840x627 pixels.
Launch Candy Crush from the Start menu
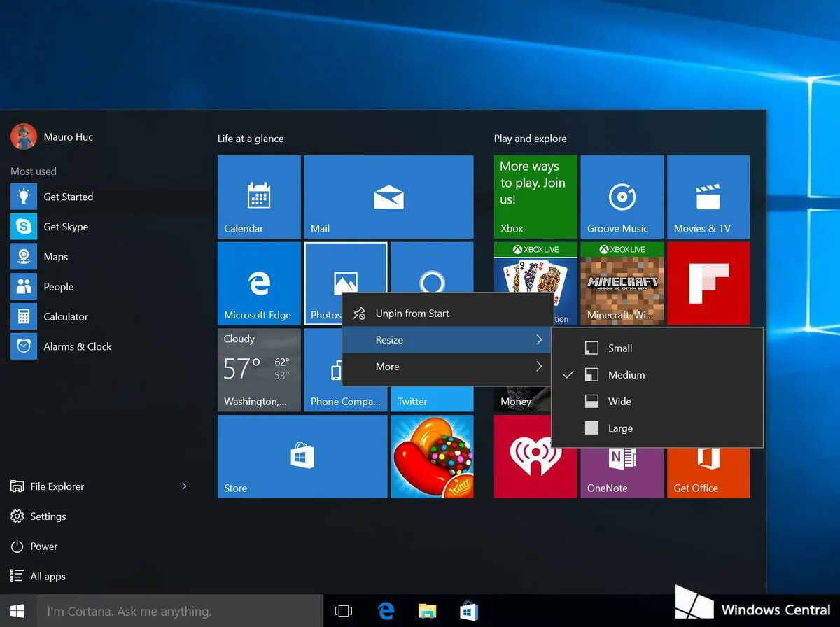pyautogui.click(x=432, y=456)
